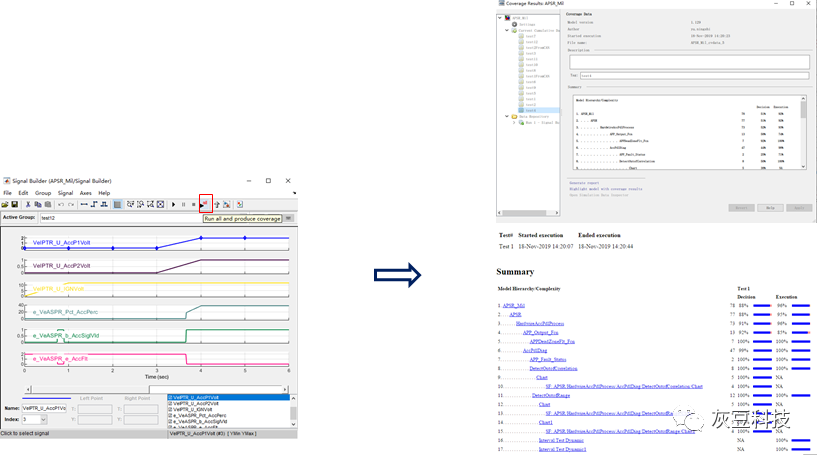Toggle e_VeASPR_Pct_AccPerc checkbox in signal list
This screenshot has height=455, width=817.
point(169,415)
